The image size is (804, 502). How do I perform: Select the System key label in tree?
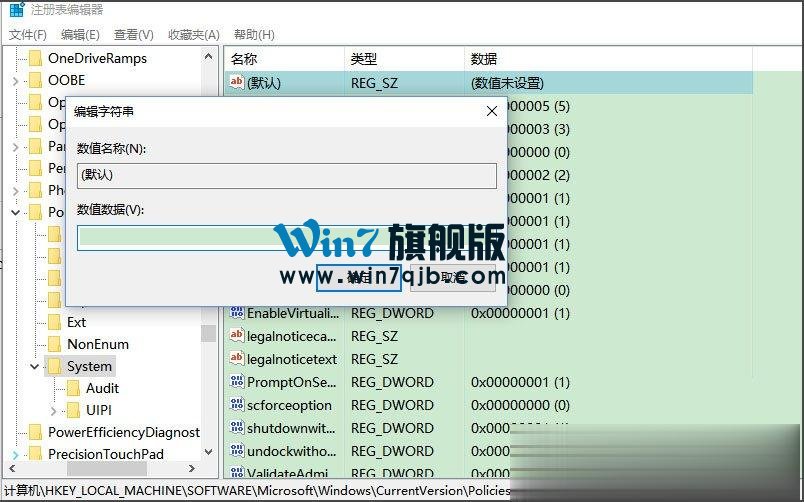89,367
